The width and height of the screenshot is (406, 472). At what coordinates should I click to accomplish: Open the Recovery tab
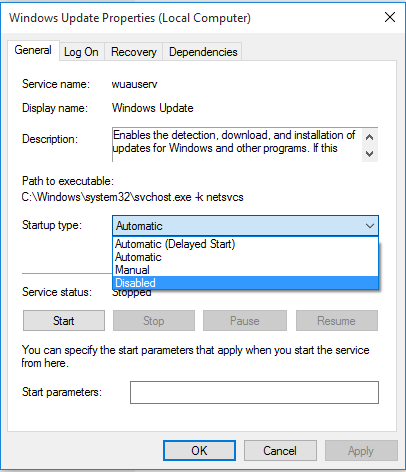point(134,52)
